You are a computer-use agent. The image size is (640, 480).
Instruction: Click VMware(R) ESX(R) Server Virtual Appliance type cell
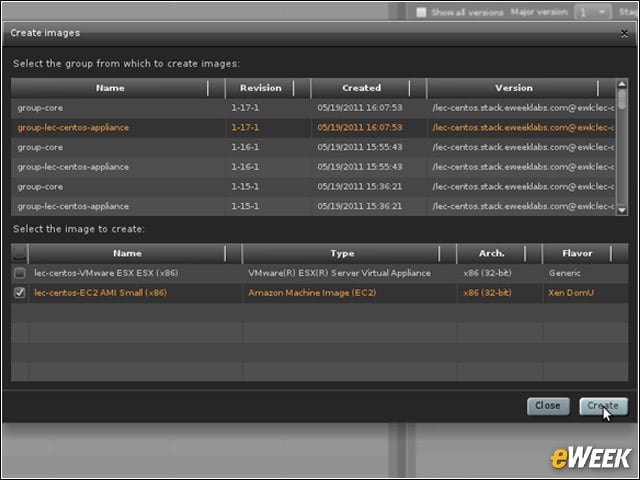point(339,273)
